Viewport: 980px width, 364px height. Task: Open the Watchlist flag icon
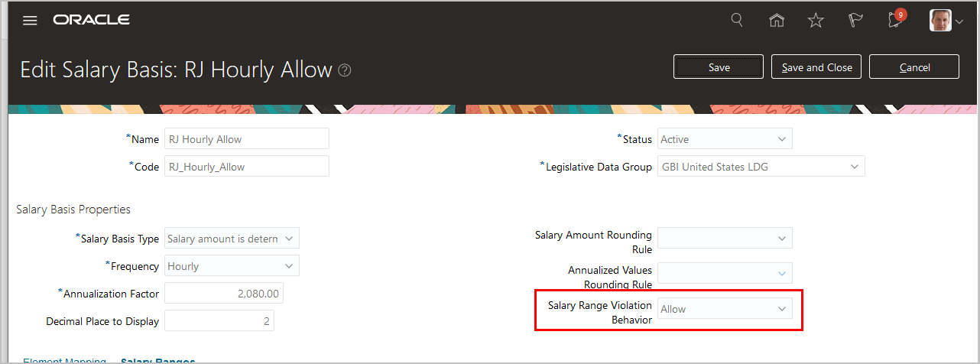point(855,21)
